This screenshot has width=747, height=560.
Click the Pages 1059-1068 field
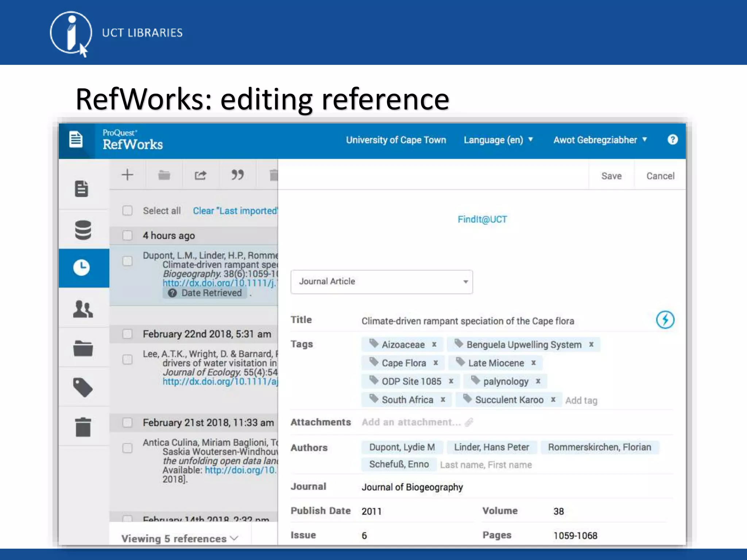575,536
